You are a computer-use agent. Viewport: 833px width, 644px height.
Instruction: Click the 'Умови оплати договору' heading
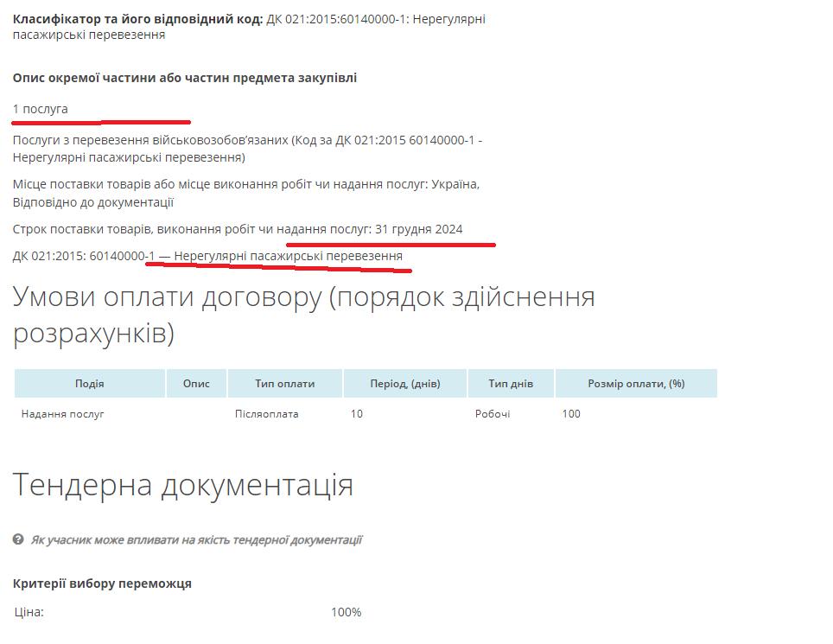[303, 315]
